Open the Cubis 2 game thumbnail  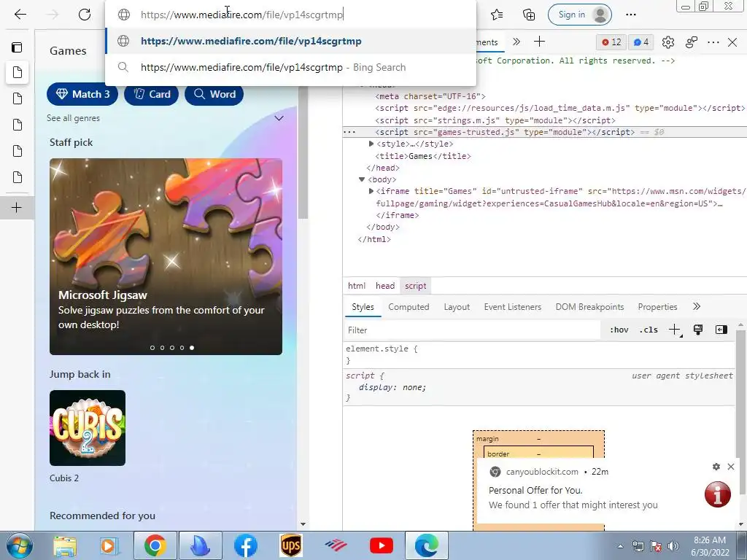(88, 428)
